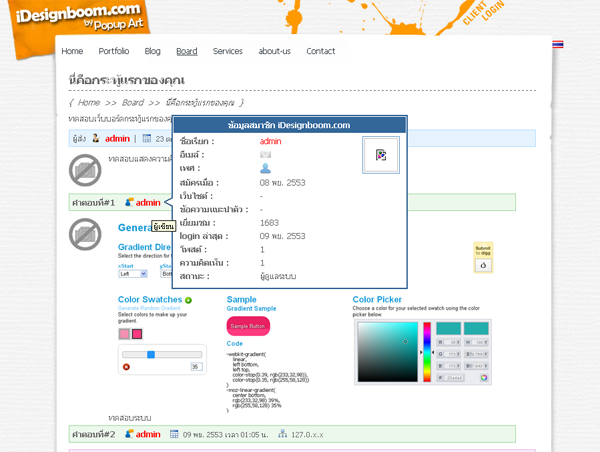Screen dimensions: 600x452
Task: Click the digg count icon under Submit to digg
Action: (x=483, y=265)
